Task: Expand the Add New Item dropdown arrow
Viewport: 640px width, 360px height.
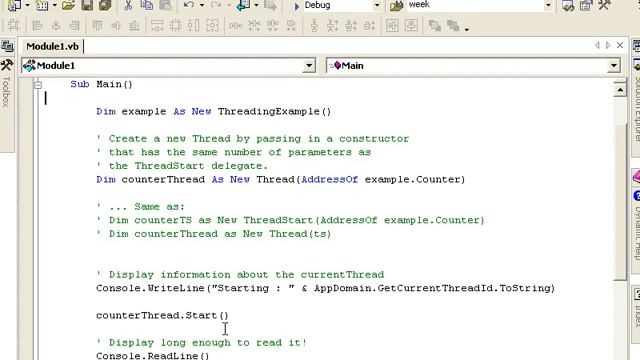Action: click(x=54, y=5)
